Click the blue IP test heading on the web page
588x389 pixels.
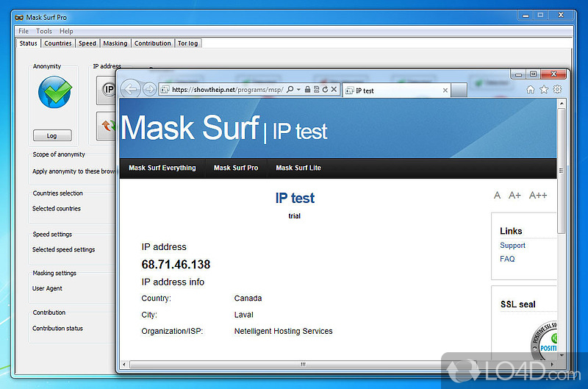(x=295, y=198)
